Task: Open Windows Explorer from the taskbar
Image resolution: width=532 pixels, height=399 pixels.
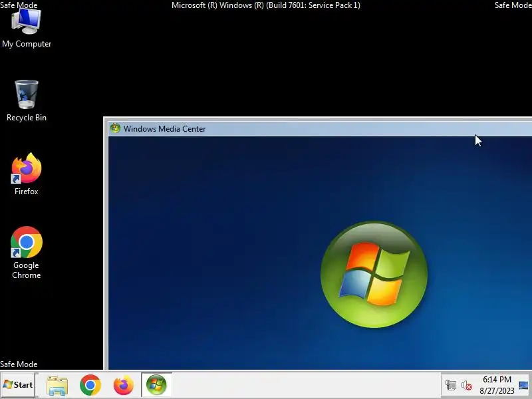Action: (x=57, y=385)
